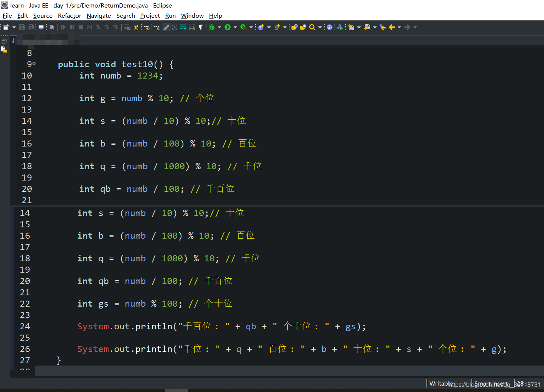Open the Project menu
The height and width of the screenshot is (392, 544).
(x=150, y=16)
